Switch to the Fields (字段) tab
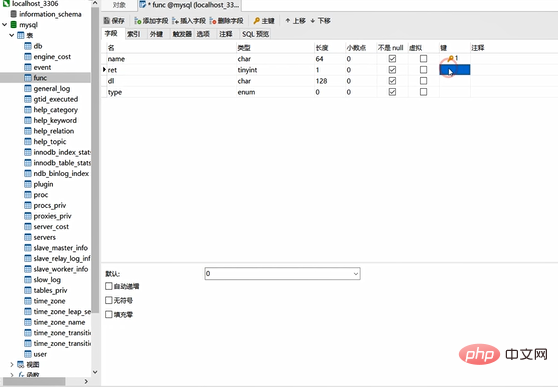Image resolution: width=558 pixels, height=387 pixels. [111, 33]
